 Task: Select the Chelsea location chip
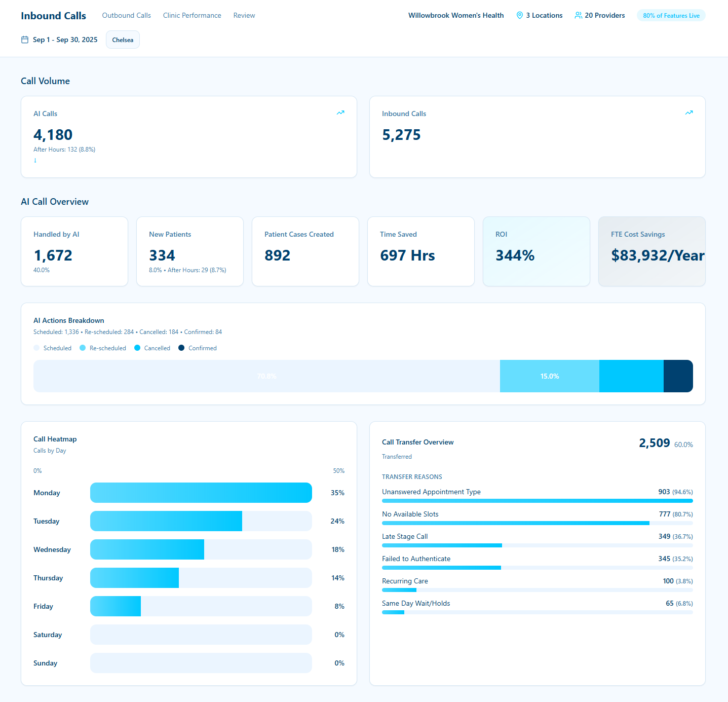123,40
